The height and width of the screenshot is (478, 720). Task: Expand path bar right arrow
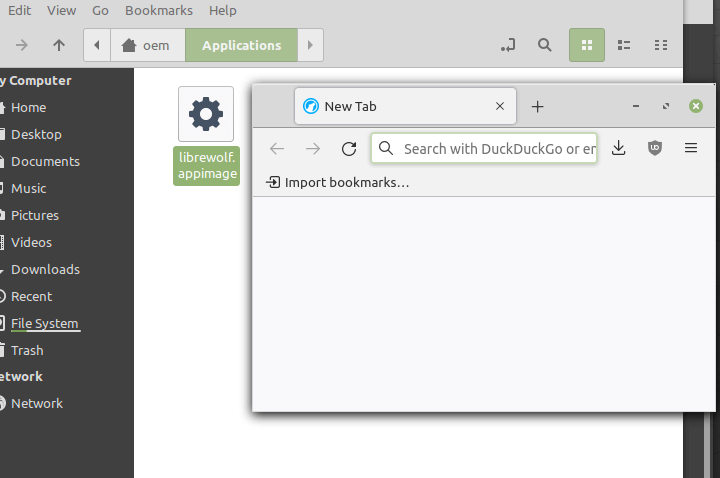click(311, 45)
